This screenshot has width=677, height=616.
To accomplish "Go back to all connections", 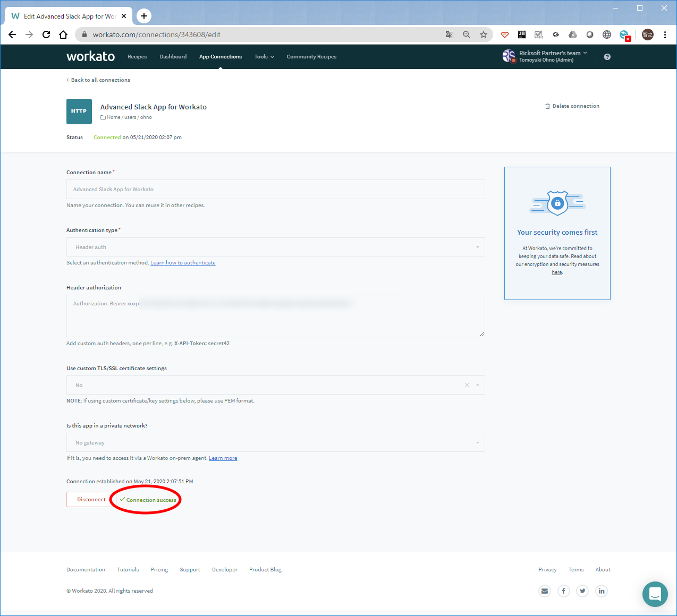I will click(98, 80).
